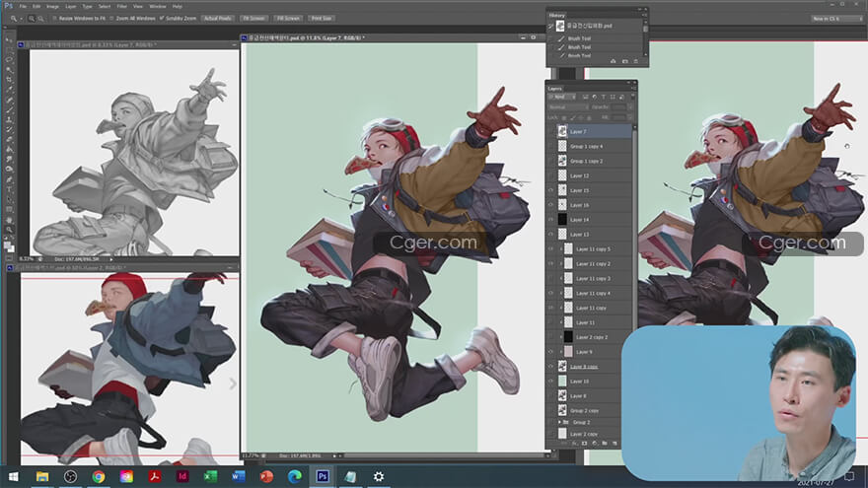Click pixel layer filter icon in Layers panel
868x488 pixels.
tap(585, 97)
